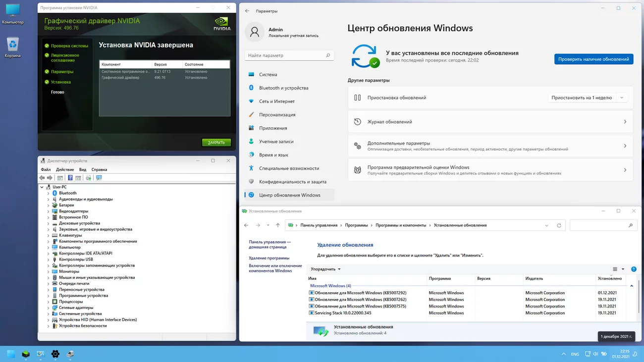The height and width of the screenshot is (362, 644).
Task: Select the Батареи device icon
Action: [54, 205]
